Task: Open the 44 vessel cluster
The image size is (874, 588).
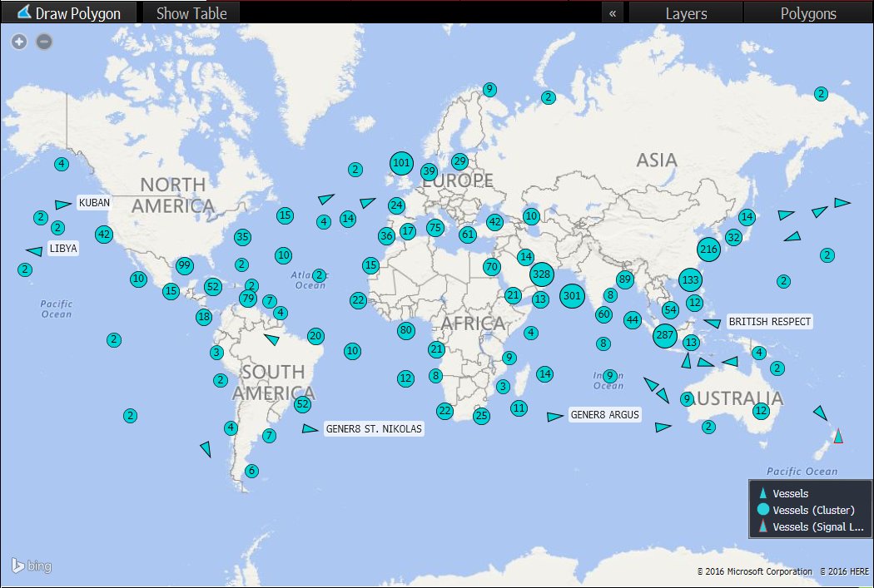Action: [x=632, y=319]
